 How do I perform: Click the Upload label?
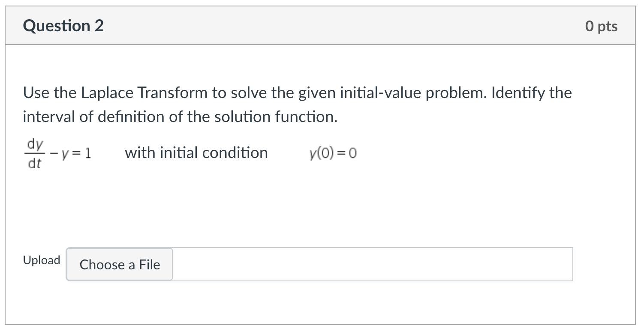pos(42,260)
